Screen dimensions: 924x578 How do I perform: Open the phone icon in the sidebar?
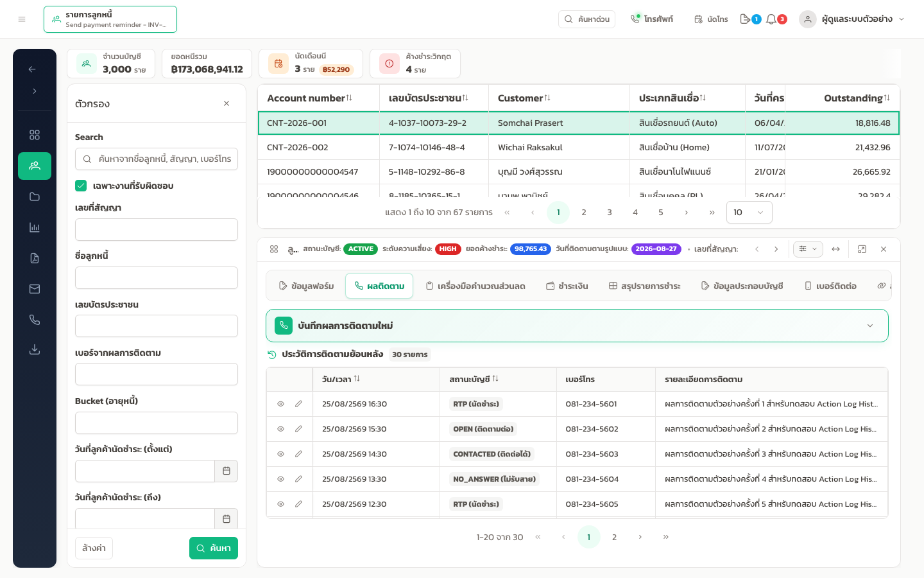click(35, 320)
